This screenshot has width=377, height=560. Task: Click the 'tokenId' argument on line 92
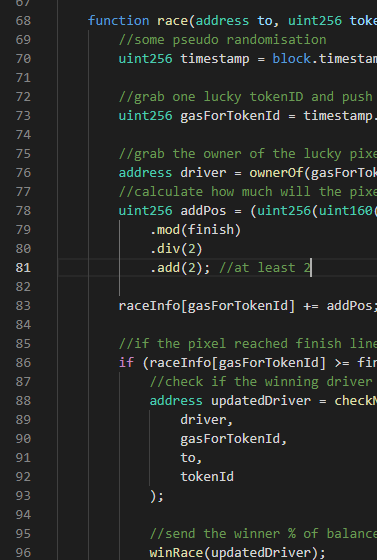click(207, 477)
